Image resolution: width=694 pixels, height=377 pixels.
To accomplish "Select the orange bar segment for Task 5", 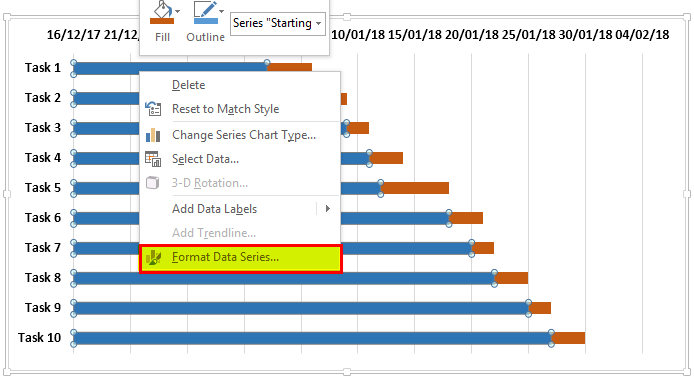I will click(415, 188).
